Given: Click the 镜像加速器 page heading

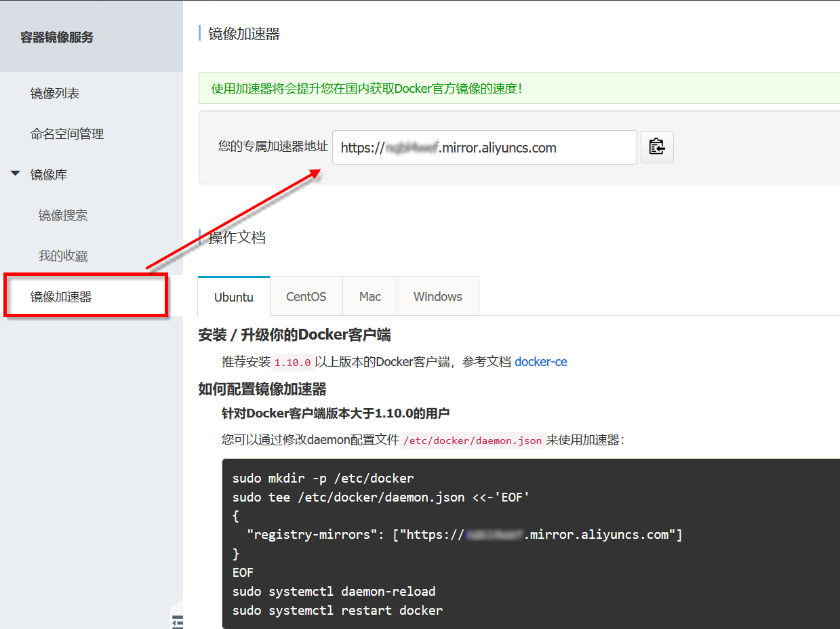Looking at the screenshot, I should (244, 34).
